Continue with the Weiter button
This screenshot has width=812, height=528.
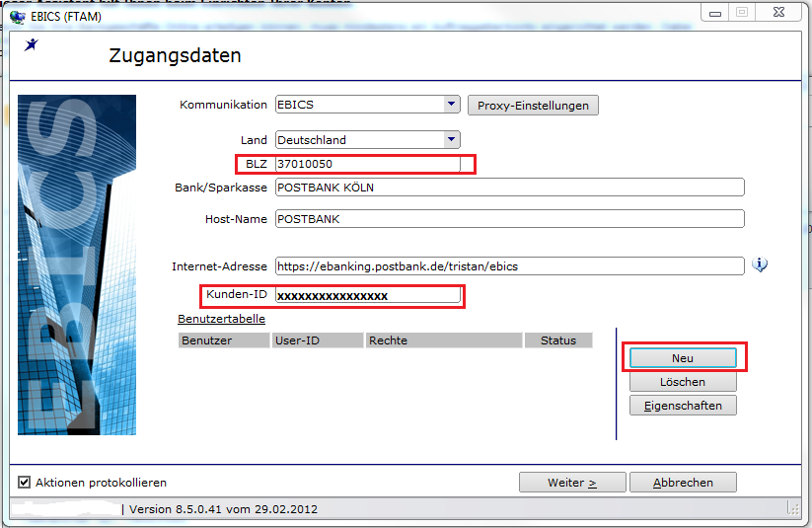point(572,483)
